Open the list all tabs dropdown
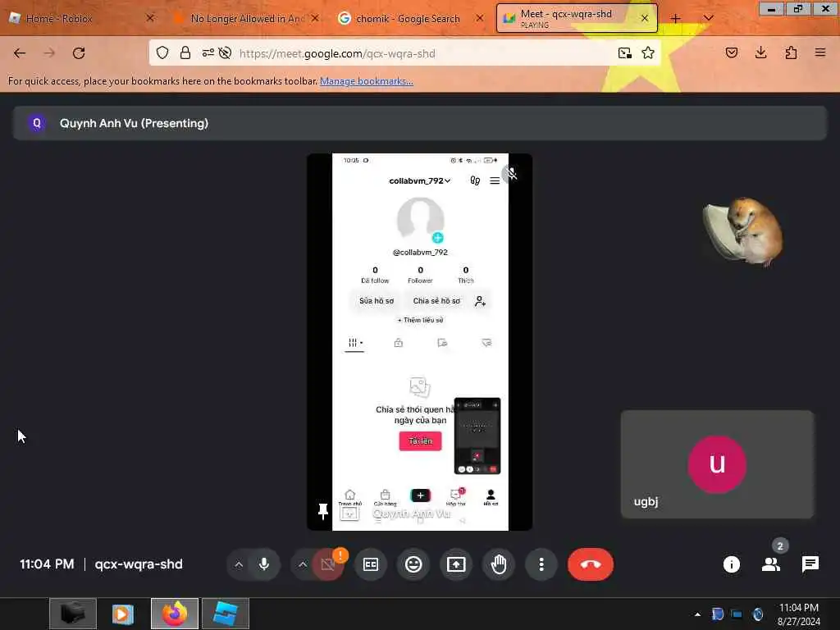Image resolution: width=840 pixels, height=630 pixels. point(708,18)
